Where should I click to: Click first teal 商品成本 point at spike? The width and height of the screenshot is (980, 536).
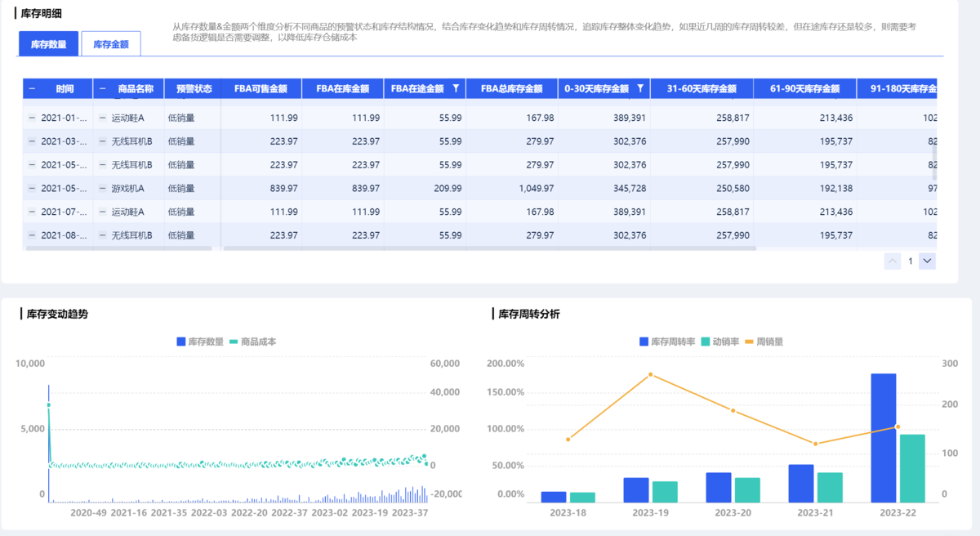(48, 405)
